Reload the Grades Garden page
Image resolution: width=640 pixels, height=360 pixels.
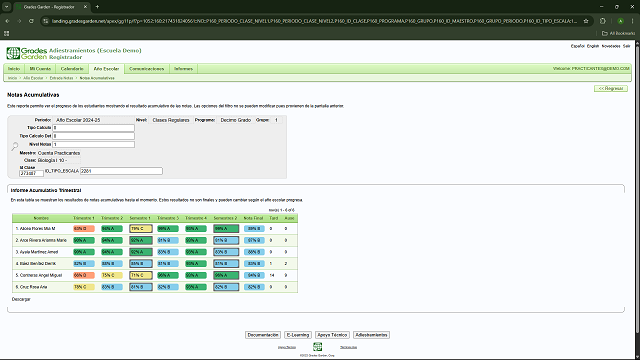pos(31,21)
